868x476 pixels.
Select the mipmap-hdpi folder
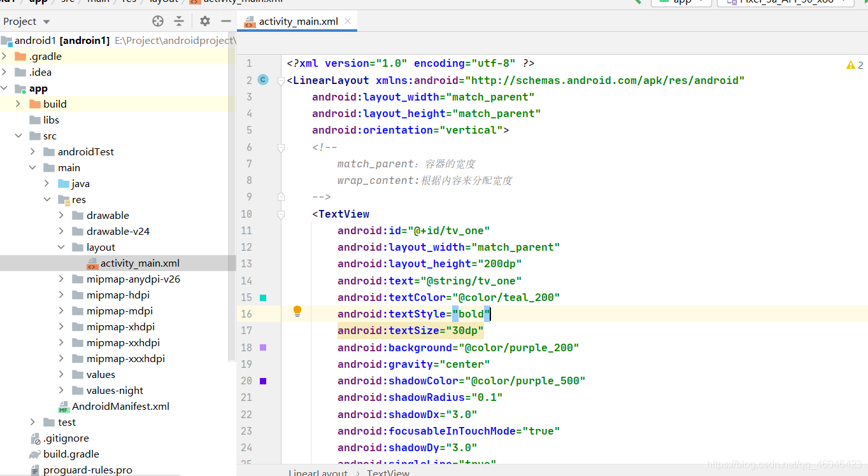118,295
